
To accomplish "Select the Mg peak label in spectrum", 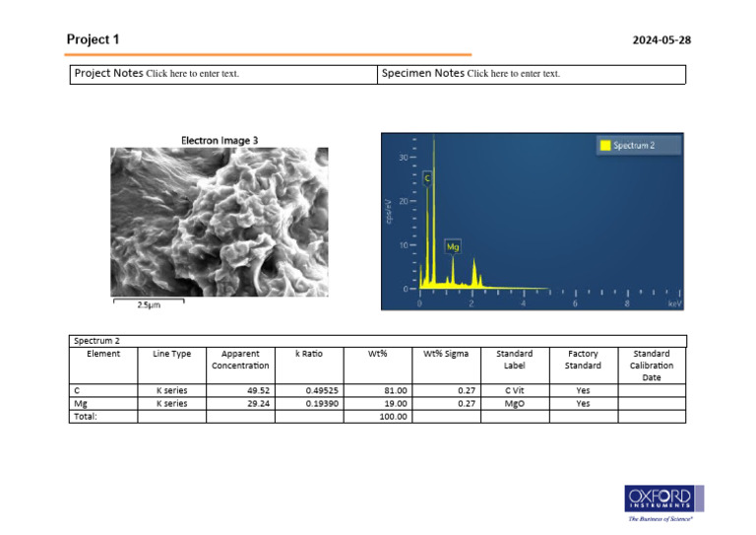I will 452,246.
